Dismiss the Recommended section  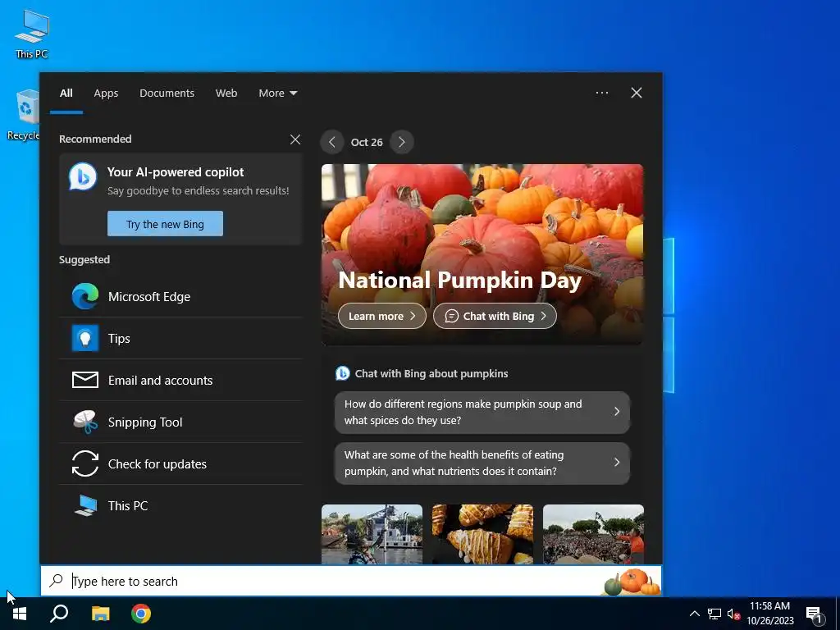[x=295, y=139]
